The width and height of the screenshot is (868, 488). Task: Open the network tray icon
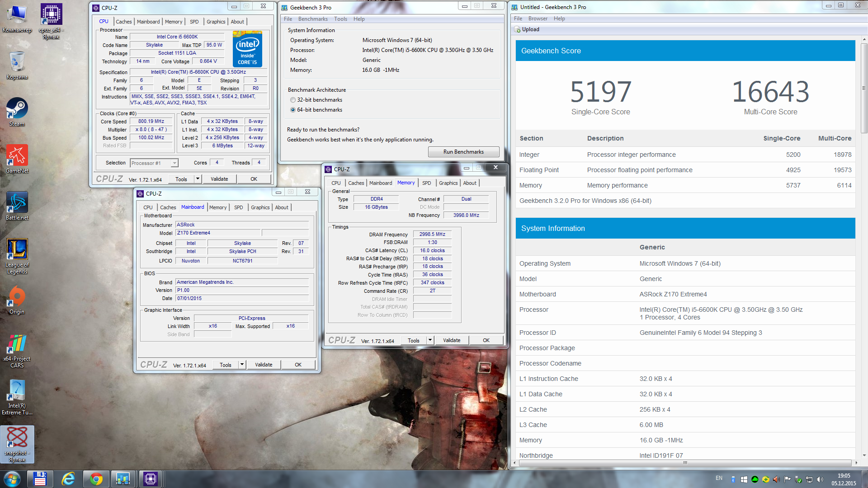coord(809,479)
